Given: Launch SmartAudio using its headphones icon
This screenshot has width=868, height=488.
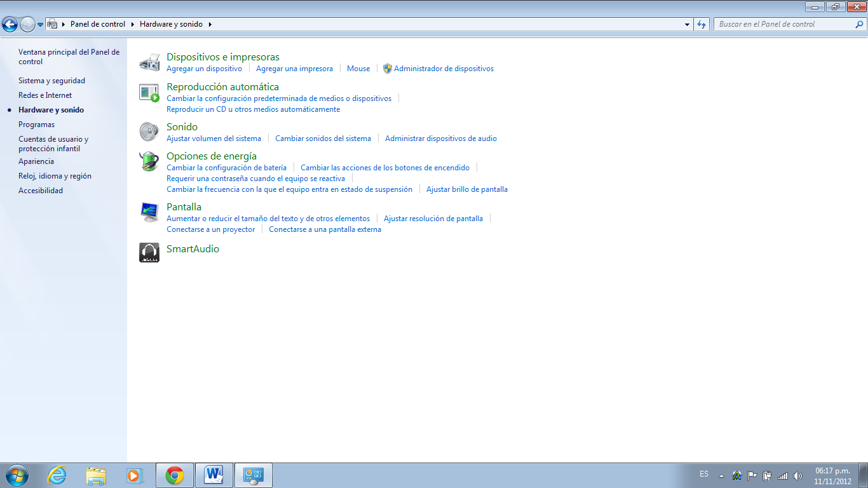Looking at the screenshot, I should pyautogui.click(x=149, y=252).
